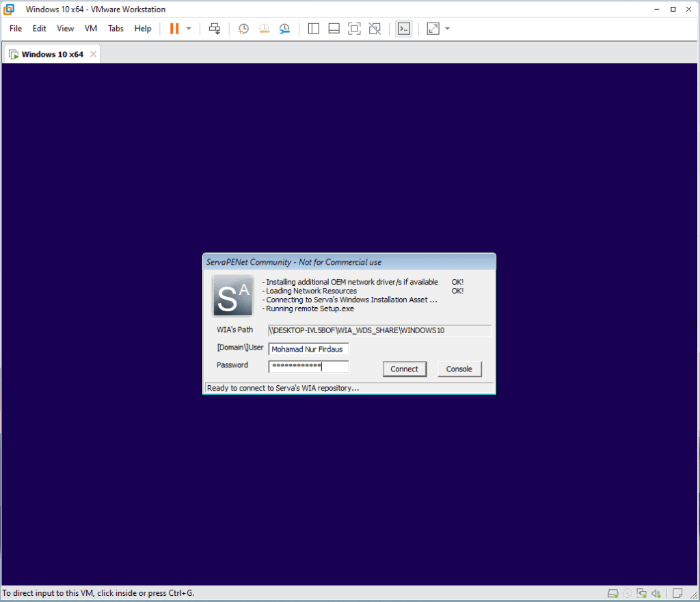This screenshot has height=602, width=700.
Task: Expand the stretch guest dropdown arrow
Action: coord(447,29)
